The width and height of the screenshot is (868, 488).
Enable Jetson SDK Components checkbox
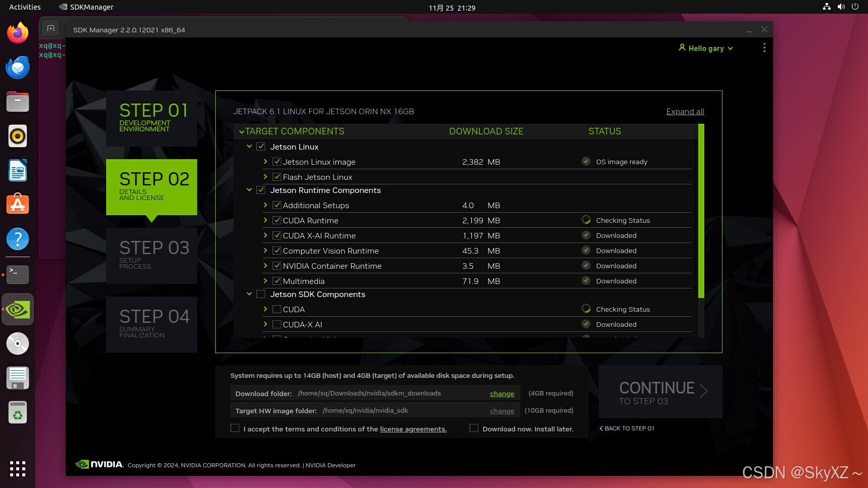[261, 294]
